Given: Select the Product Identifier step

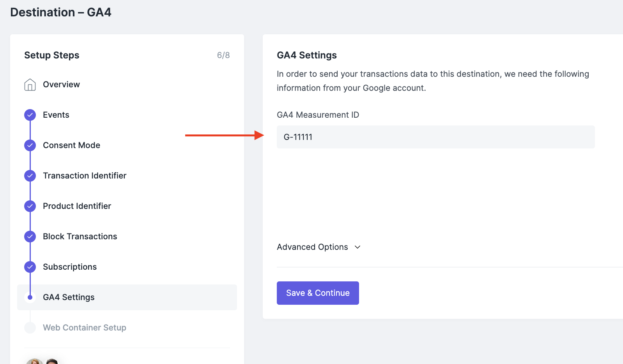Looking at the screenshot, I should click(x=77, y=206).
